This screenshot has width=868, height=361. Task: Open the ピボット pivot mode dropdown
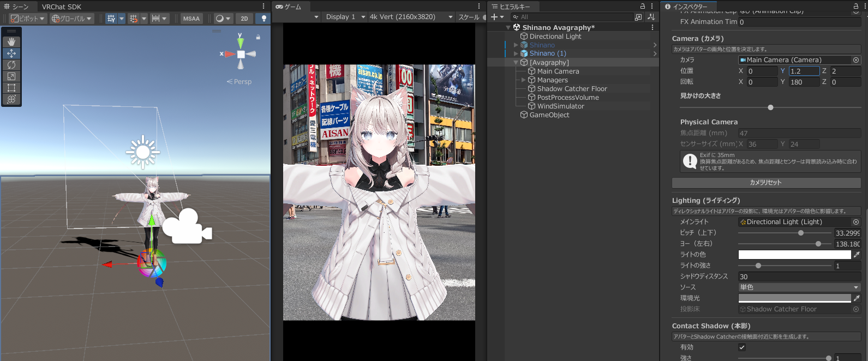(28, 19)
